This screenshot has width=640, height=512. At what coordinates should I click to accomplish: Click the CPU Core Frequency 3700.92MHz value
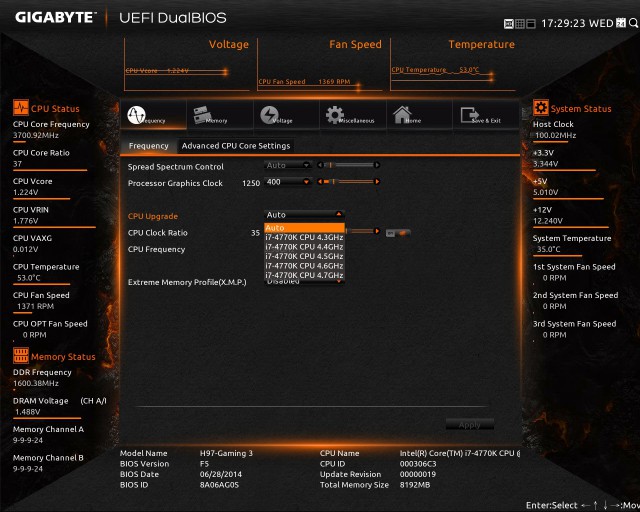click(36, 135)
